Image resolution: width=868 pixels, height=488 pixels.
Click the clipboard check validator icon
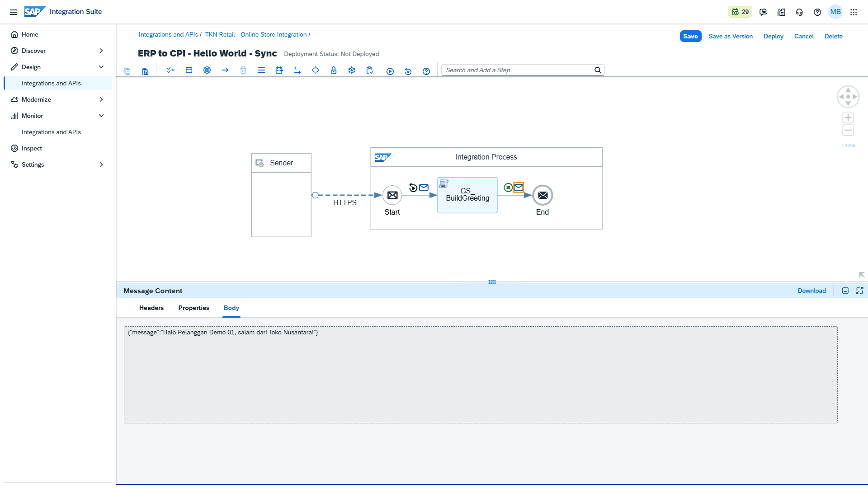pos(370,70)
